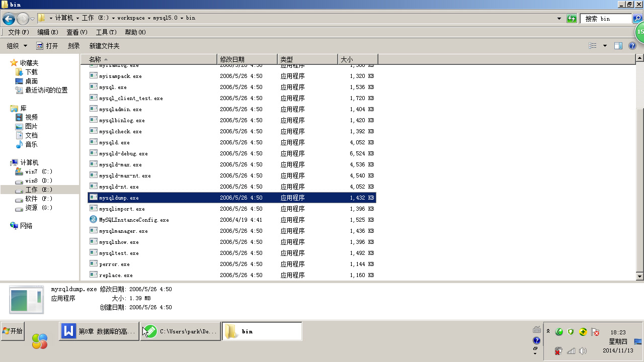Screen dimensions: 644x362
Task: Select the MySQLInstanceConfig.exe icon
Action: click(94, 220)
